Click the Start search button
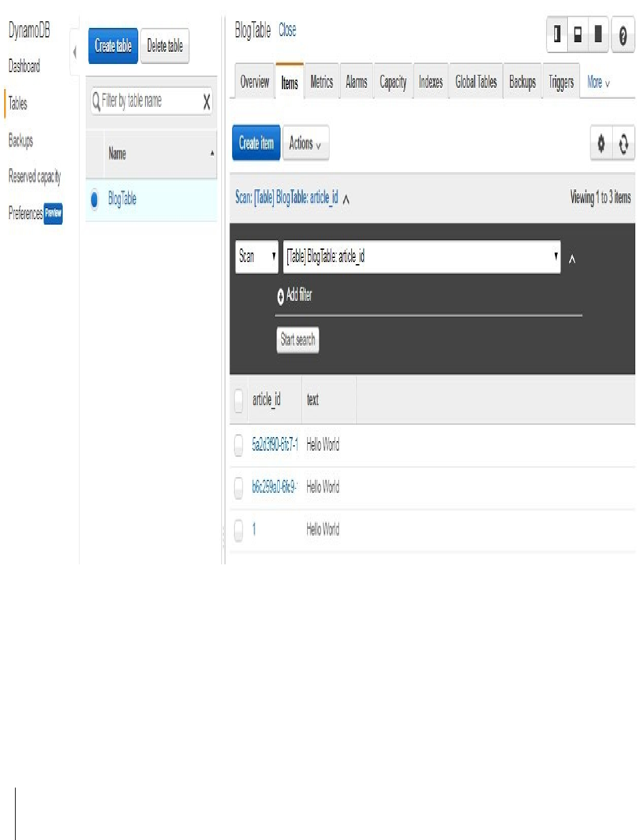The image size is (638, 840). [x=298, y=340]
